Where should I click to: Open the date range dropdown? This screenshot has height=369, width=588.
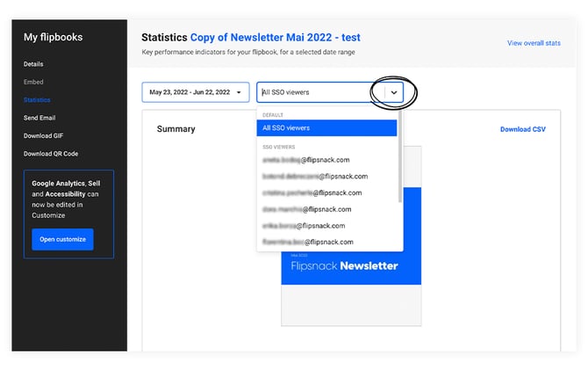pyautogui.click(x=196, y=91)
